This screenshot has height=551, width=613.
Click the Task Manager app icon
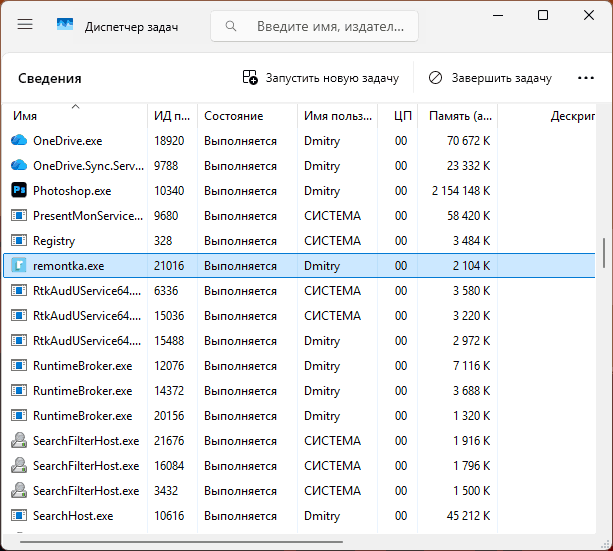65,25
